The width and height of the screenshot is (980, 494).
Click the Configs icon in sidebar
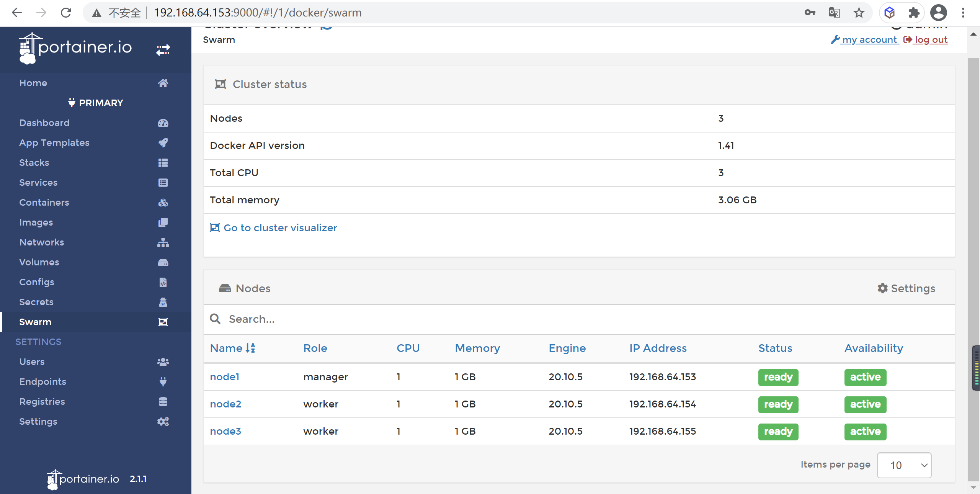click(x=162, y=281)
